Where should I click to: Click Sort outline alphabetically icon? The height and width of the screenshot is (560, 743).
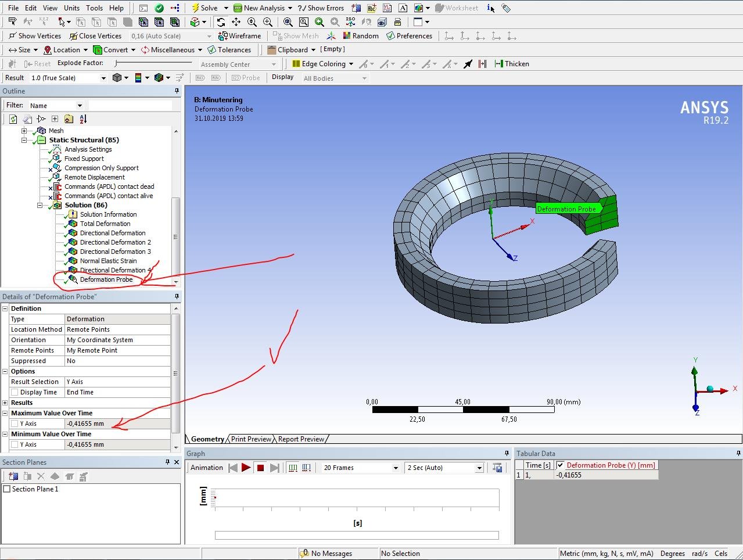click(83, 119)
